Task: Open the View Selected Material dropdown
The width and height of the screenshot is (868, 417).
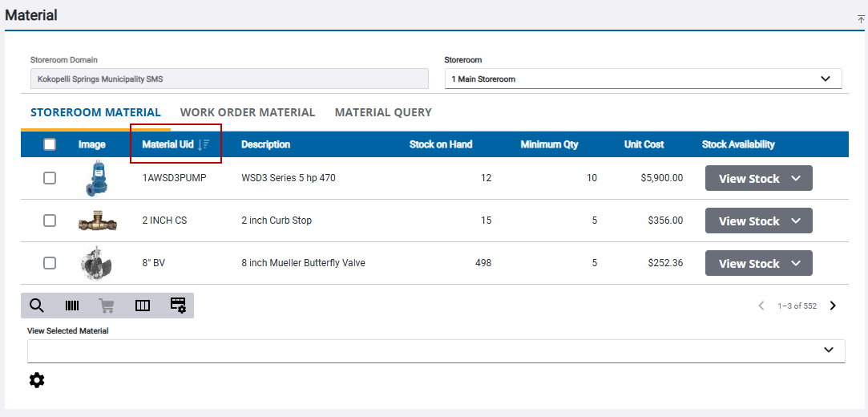Action: click(829, 350)
